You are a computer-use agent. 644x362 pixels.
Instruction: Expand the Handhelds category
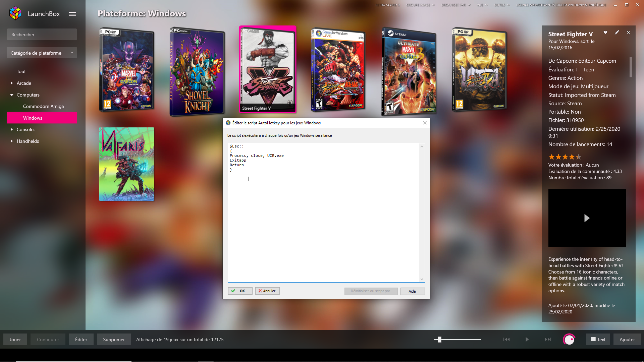[x=12, y=141]
